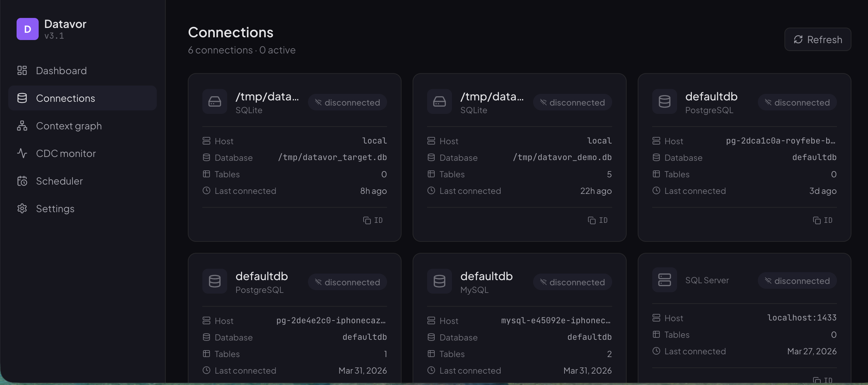Click disconnected badge on pg-2de4e2c0 card
868x385 pixels.
pyautogui.click(x=347, y=282)
